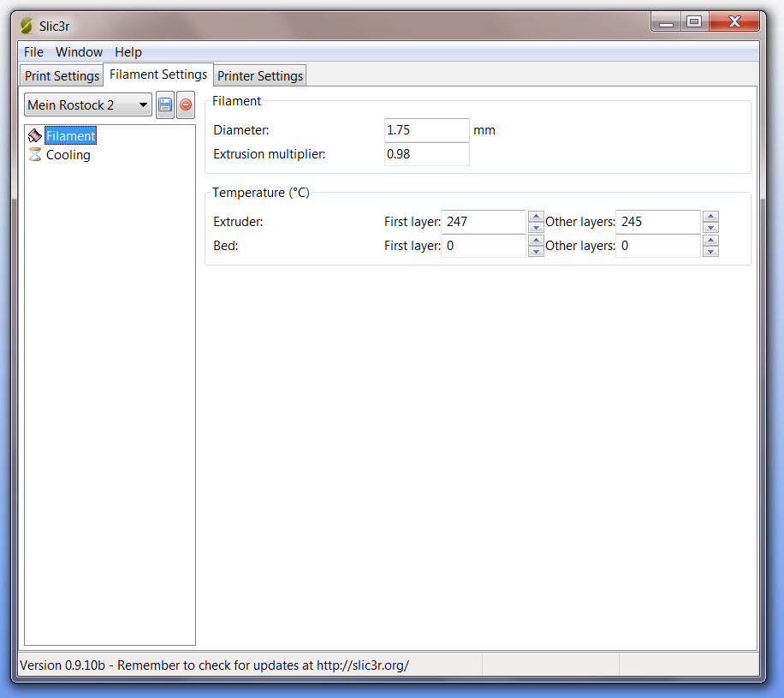Click the Extrusion multiplier input field
Image resolution: width=784 pixels, height=698 pixels.
tap(426, 154)
